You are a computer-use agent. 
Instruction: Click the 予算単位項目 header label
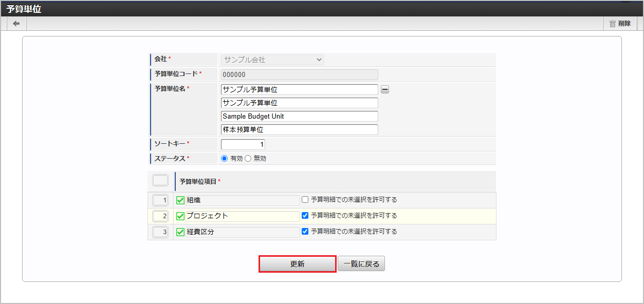(x=198, y=181)
